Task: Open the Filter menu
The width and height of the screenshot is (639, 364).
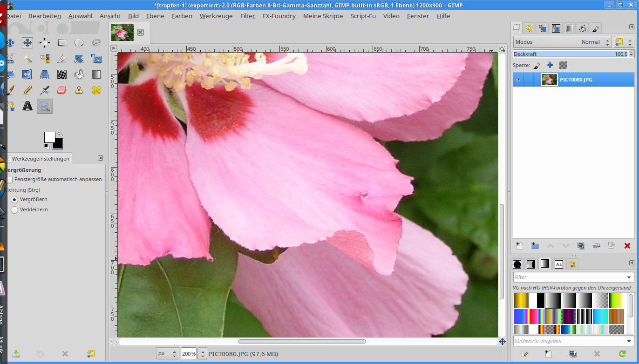Action: 247,16
